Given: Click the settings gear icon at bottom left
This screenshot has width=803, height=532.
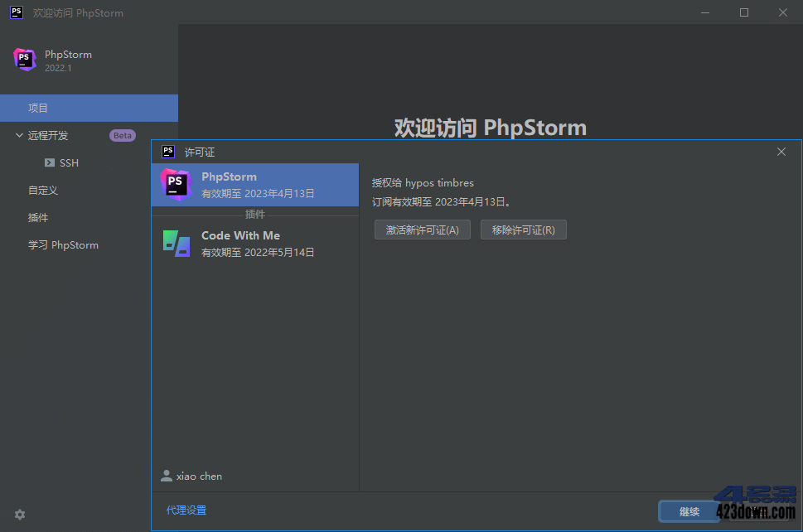Looking at the screenshot, I should pyautogui.click(x=19, y=515).
